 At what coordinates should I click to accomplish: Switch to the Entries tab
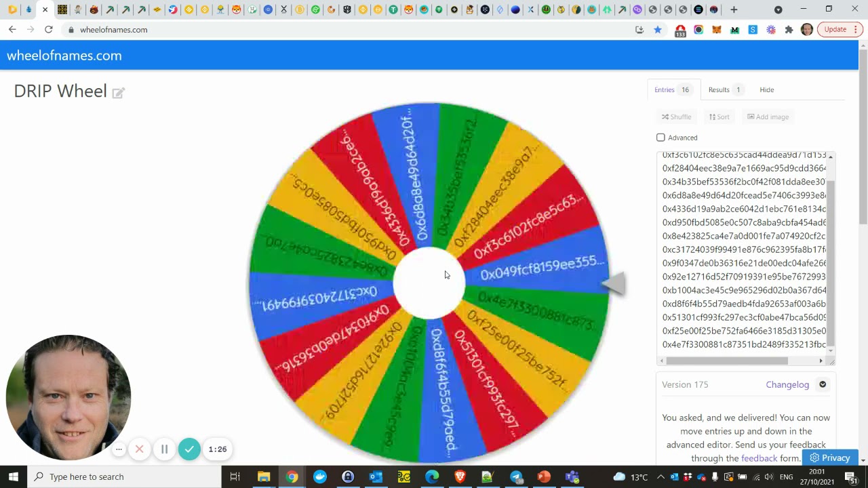[673, 89]
